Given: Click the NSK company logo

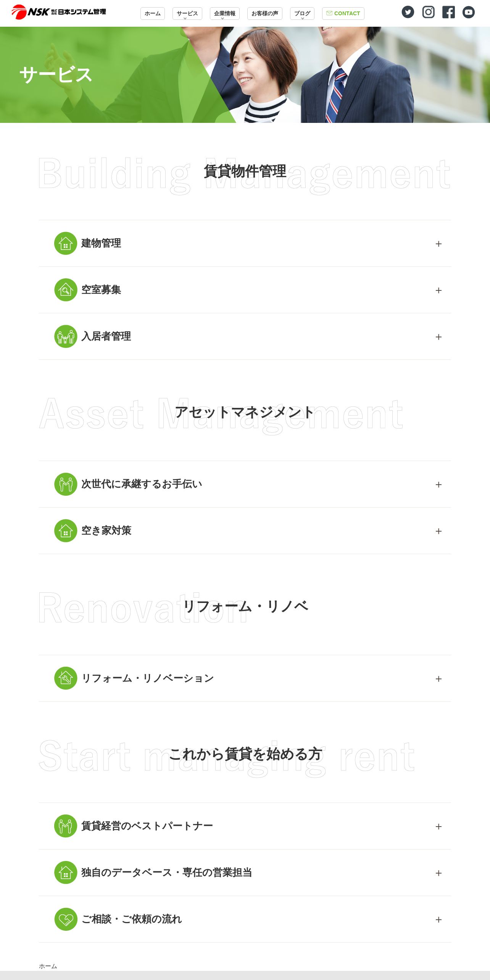Looking at the screenshot, I should pyautogui.click(x=59, y=12).
